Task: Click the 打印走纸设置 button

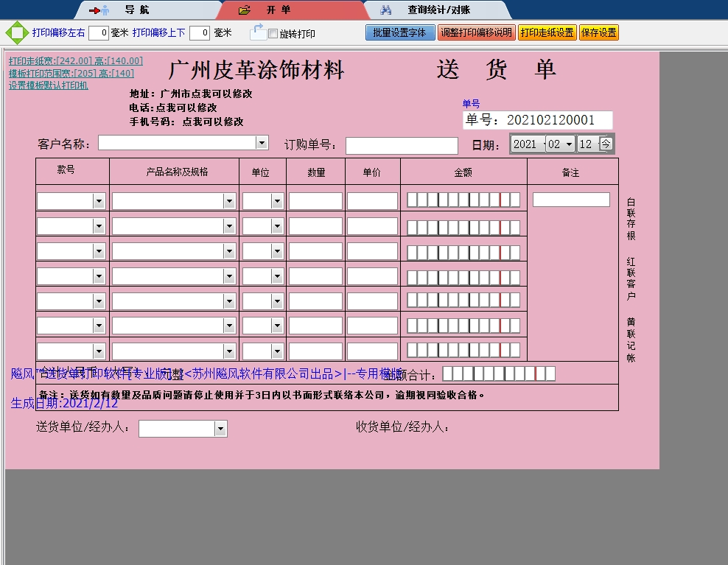Action: 547,32
